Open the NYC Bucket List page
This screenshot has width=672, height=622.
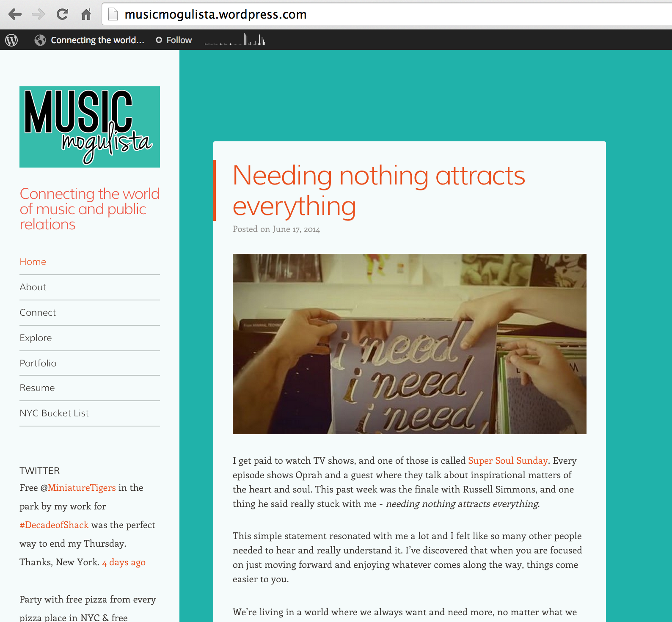point(54,413)
